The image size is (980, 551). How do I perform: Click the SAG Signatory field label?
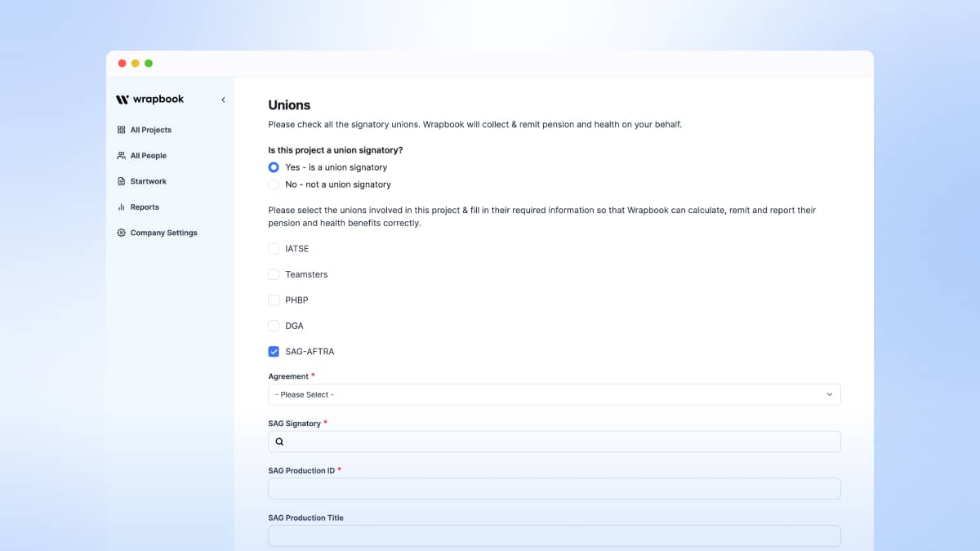tap(294, 424)
